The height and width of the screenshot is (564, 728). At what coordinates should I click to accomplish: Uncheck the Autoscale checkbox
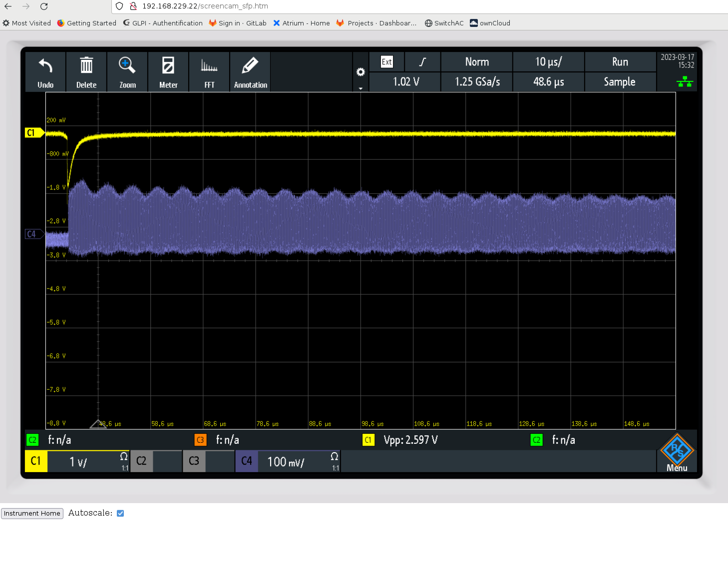[x=120, y=513]
